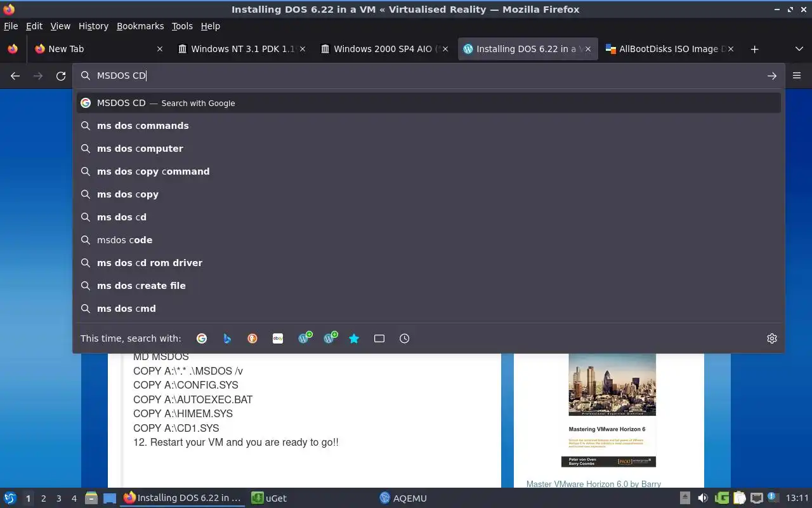812x508 pixels.
Task: Search bookmarks using the star icon
Action: [x=354, y=338]
